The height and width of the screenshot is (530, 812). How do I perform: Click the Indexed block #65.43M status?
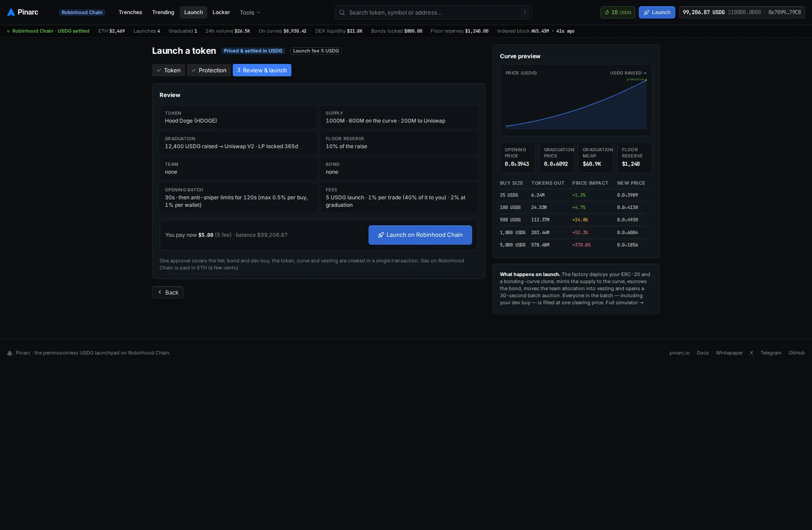pyautogui.click(x=536, y=31)
